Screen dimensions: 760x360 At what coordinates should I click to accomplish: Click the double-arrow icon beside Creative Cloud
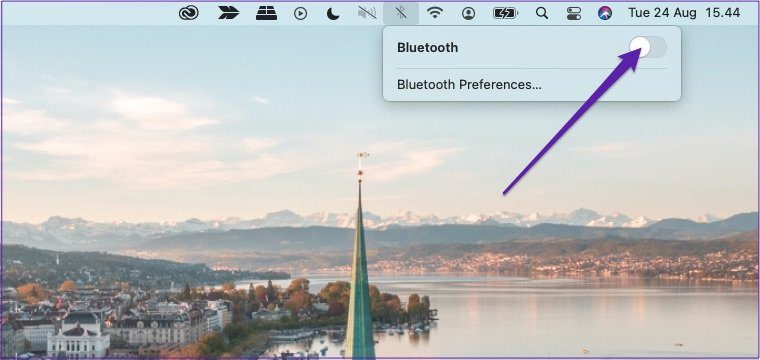pyautogui.click(x=228, y=13)
